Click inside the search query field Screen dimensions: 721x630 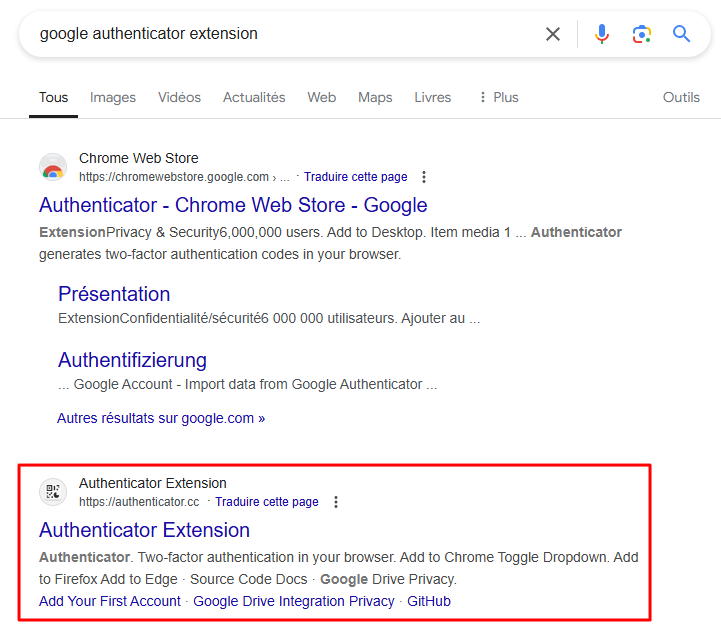[280, 34]
